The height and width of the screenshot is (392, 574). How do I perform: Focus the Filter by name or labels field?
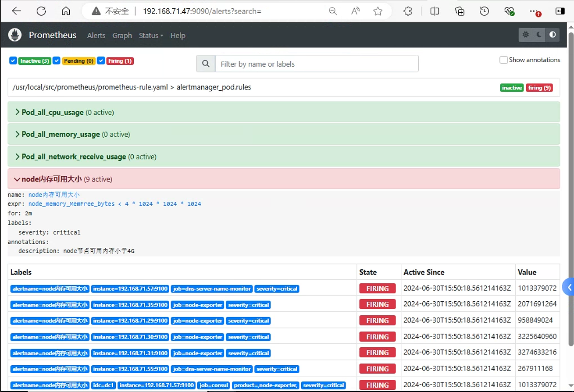click(317, 64)
